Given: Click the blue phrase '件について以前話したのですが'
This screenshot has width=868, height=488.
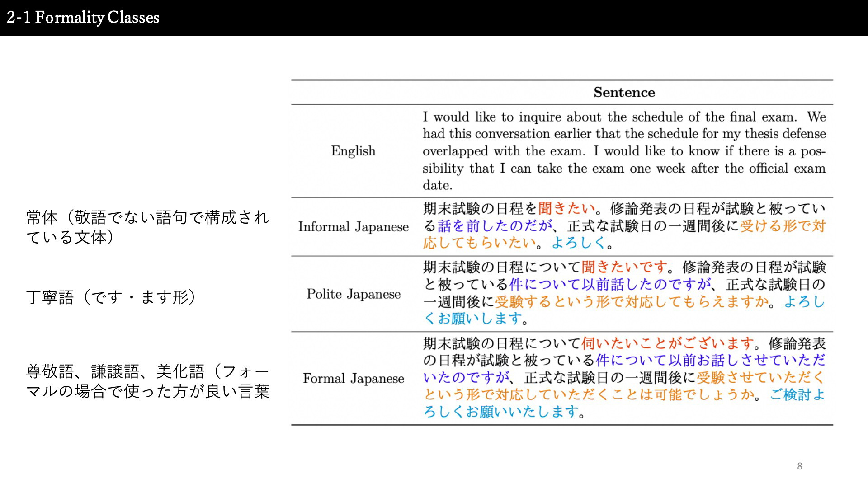Looking at the screenshot, I should pos(610,284).
